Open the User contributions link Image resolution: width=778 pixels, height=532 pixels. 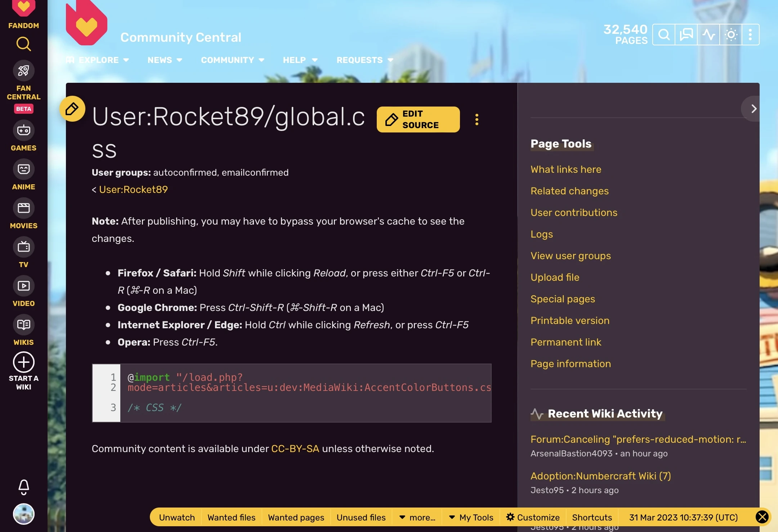(x=573, y=212)
